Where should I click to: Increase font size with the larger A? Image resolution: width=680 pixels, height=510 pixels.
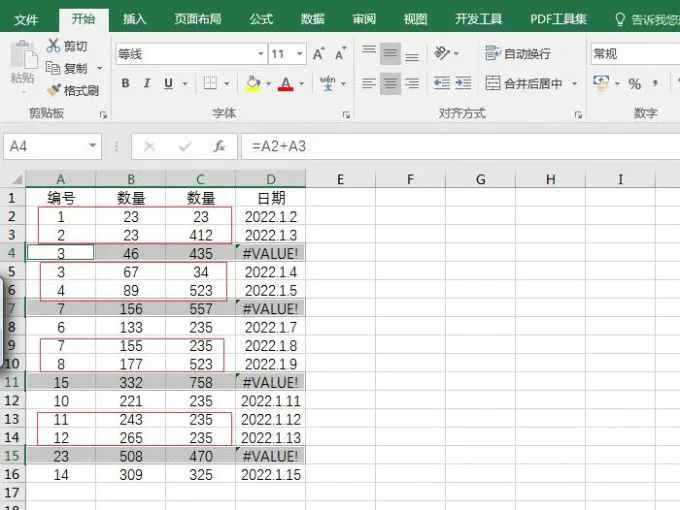tap(319, 54)
